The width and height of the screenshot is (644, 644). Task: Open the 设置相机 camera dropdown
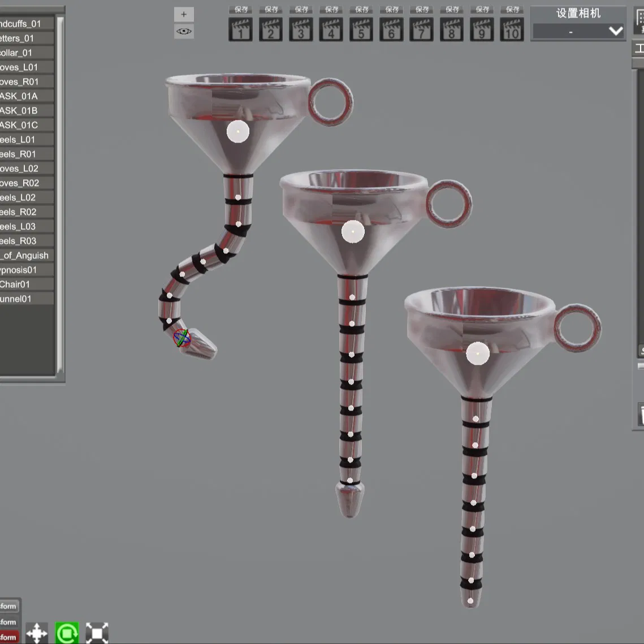point(578,31)
